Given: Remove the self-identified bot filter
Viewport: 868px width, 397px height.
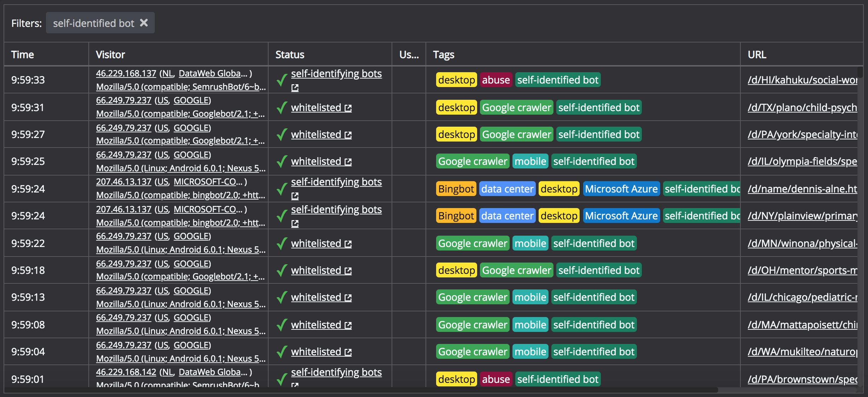Looking at the screenshot, I should (x=144, y=23).
